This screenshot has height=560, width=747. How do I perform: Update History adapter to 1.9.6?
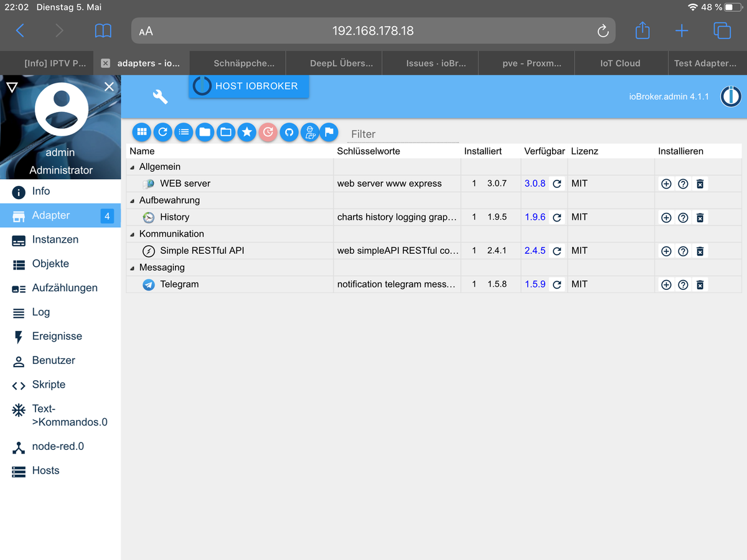[x=557, y=217]
